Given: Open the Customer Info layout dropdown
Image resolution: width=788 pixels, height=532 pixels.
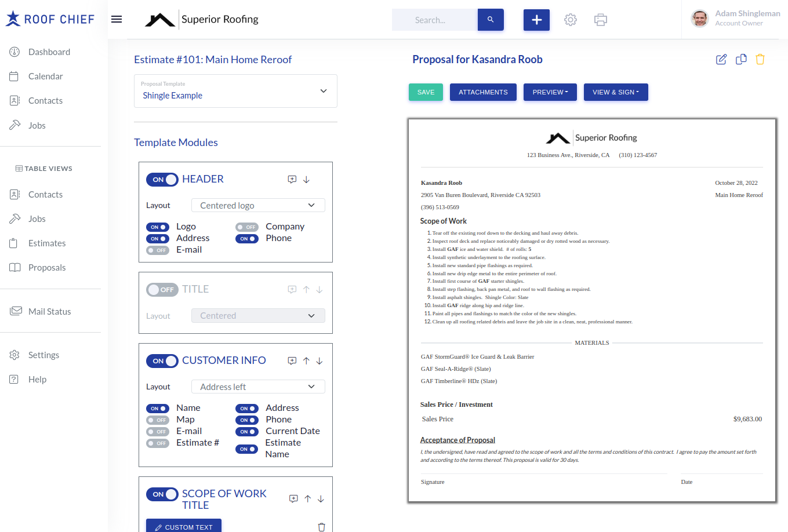Looking at the screenshot, I should pos(257,386).
